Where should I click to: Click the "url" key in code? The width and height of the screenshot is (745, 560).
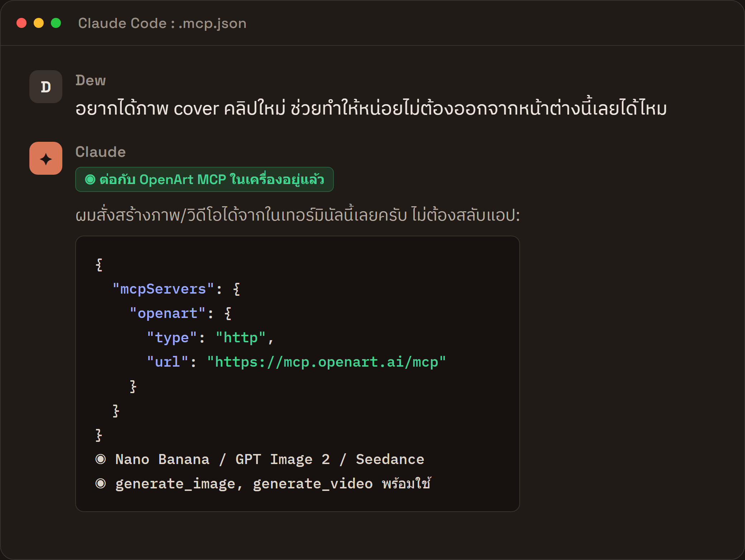tap(168, 362)
